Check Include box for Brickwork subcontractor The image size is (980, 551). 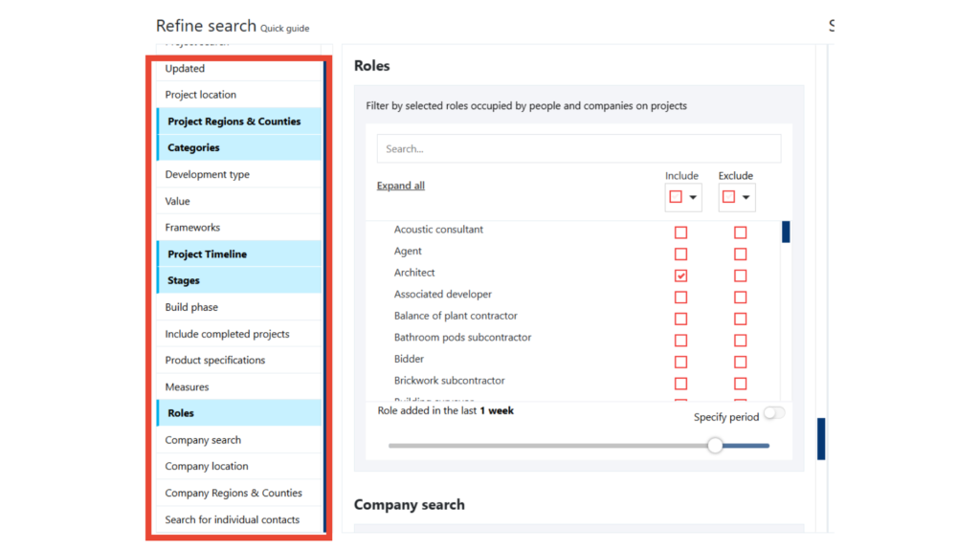(x=680, y=384)
